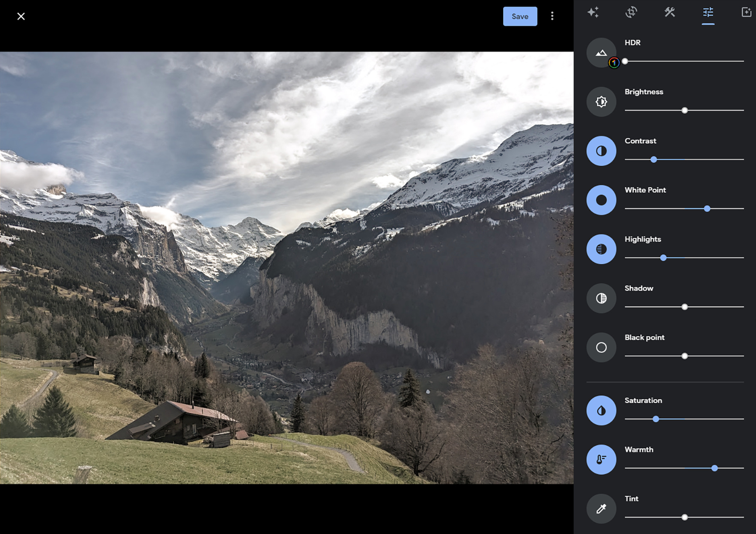The height and width of the screenshot is (534, 756).
Task: Open the add filter tab icon
Action: point(746,13)
